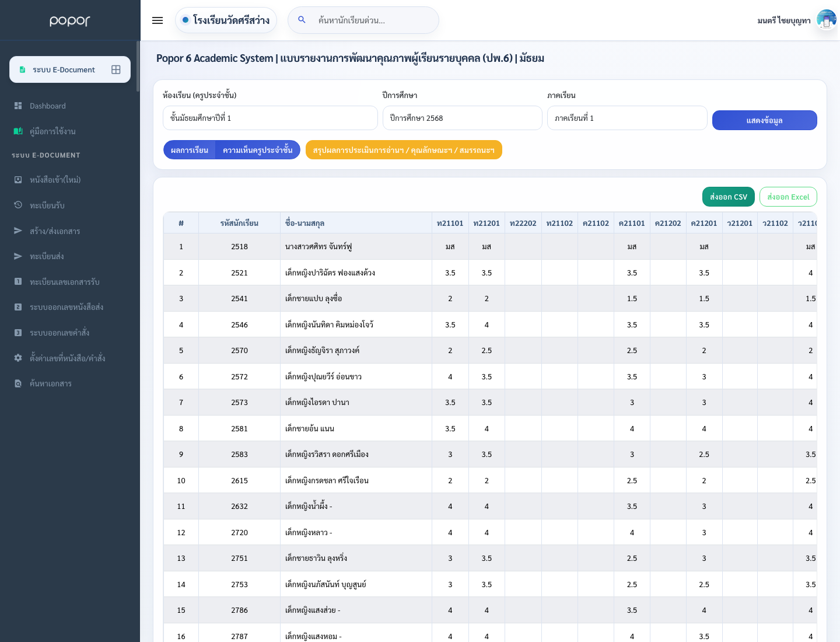The image size is (840, 642).
Task: Open หนังสือเข้า(ใหม่) menu item
Action: (x=70, y=180)
